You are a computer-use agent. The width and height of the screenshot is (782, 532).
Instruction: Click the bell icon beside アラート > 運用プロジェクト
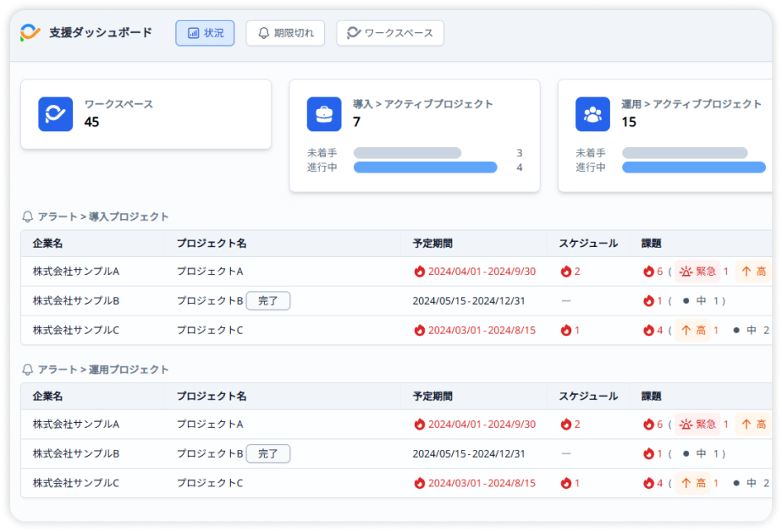tap(26, 370)
